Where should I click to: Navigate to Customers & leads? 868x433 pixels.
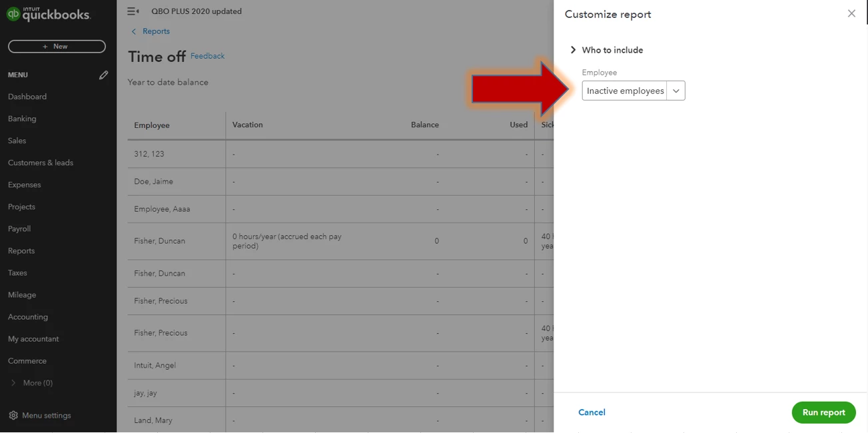point(41,163)
